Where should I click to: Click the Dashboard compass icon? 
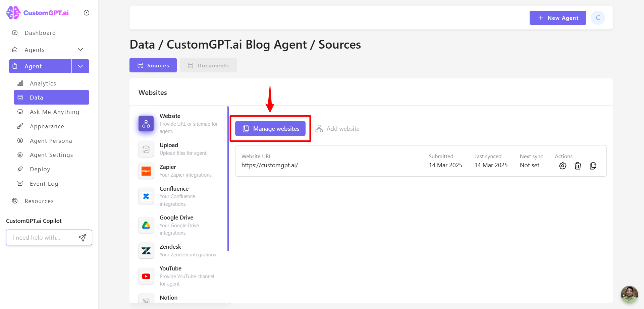point(15,33)
